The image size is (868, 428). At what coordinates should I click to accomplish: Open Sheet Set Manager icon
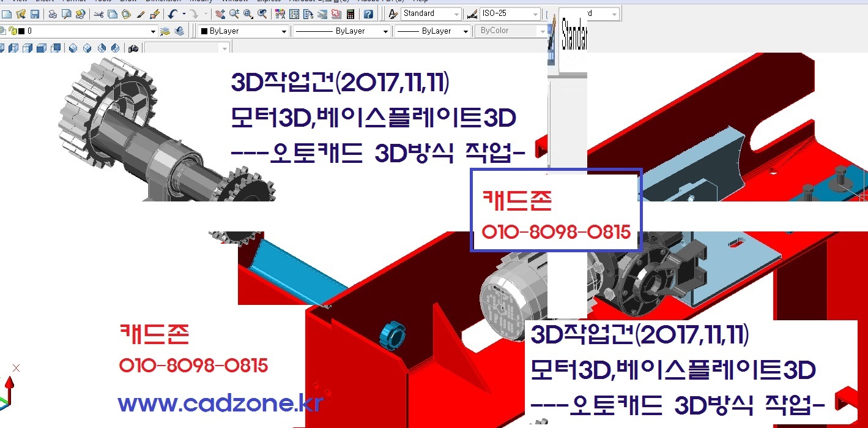click(x=322, y=14)
